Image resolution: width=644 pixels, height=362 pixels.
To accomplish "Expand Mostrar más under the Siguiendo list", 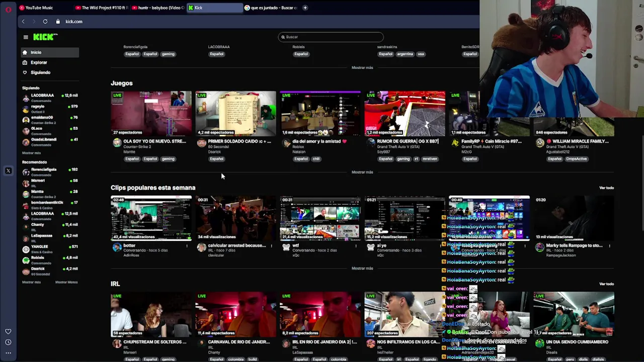I will point(31,153).
